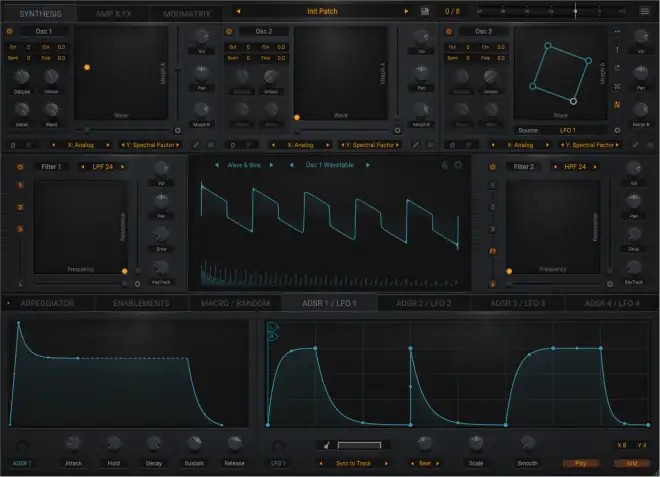
Task: Open the ENABLEMENTS tab
Action: [x=141, y=303]
